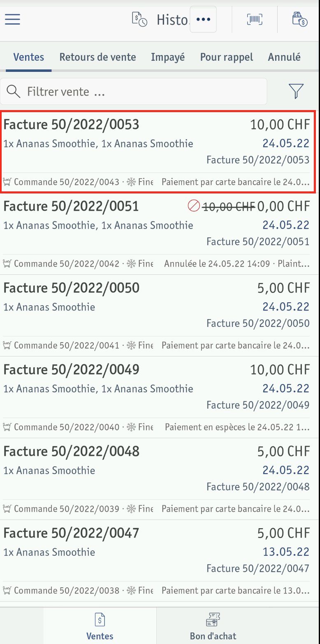Open the Impayé tab
Image resolution: width=320 pixels, height=644 pixels.
tap(168, 57)
